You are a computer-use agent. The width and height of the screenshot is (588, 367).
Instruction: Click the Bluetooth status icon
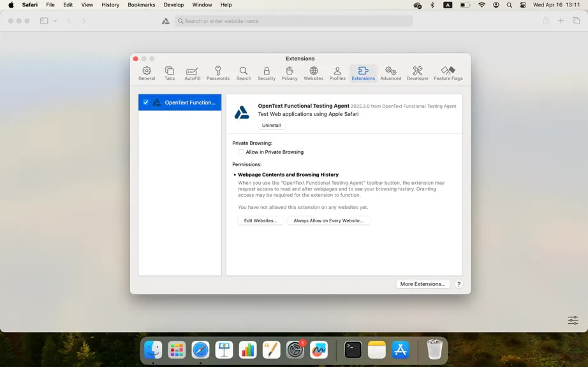click(432, 5)
